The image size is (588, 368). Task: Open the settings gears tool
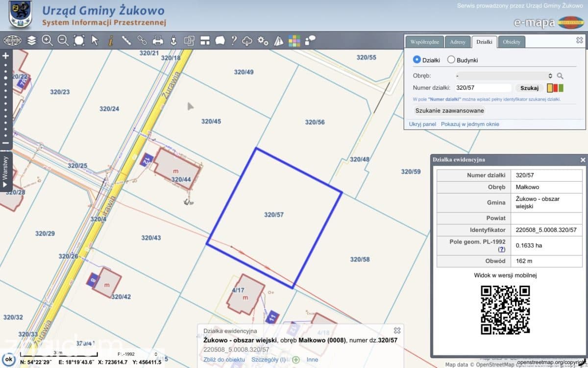[263, 41]
